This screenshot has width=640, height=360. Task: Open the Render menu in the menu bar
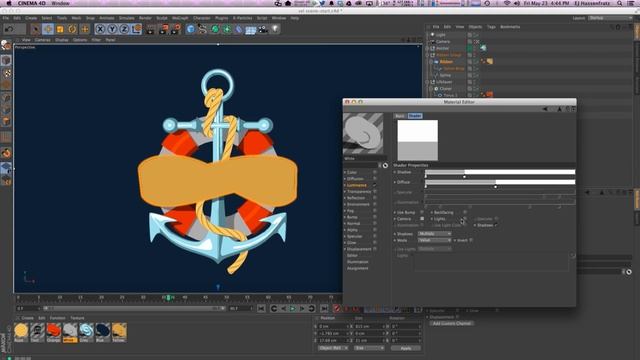(x=145, y=18)
